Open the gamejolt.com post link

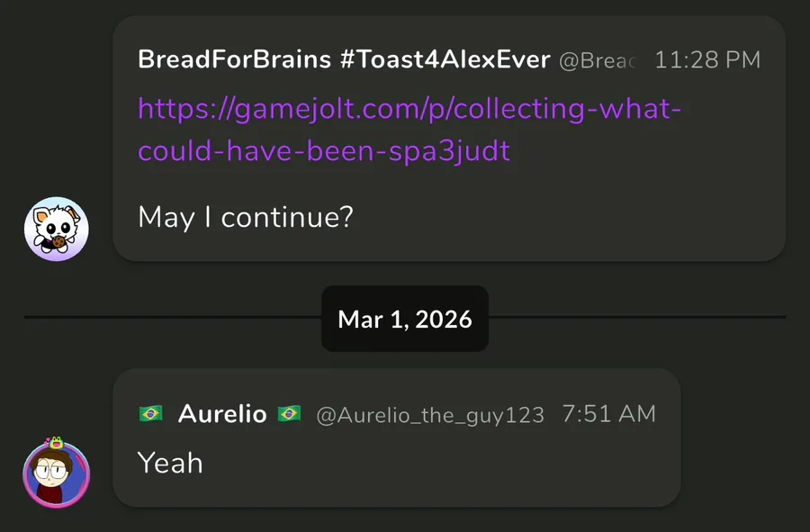pos(409,130)
